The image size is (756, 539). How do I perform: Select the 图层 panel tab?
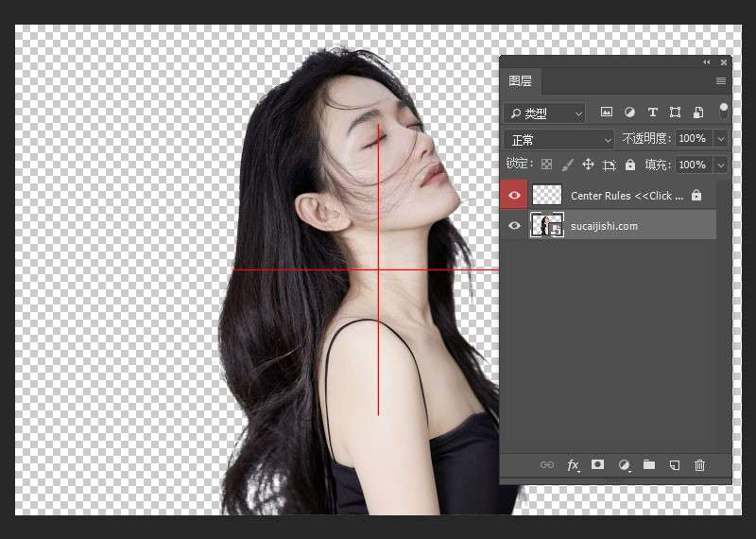point(521,81)
